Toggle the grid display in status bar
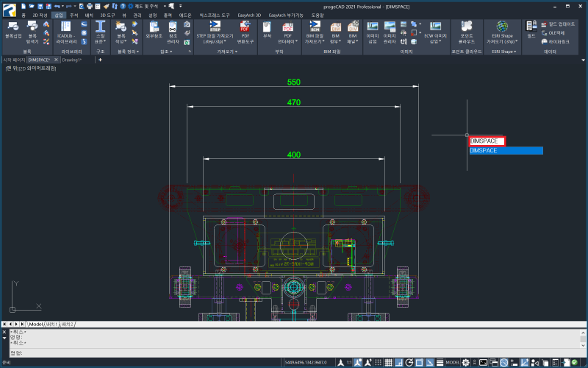 pyautogui.click(x=389, y=362)
